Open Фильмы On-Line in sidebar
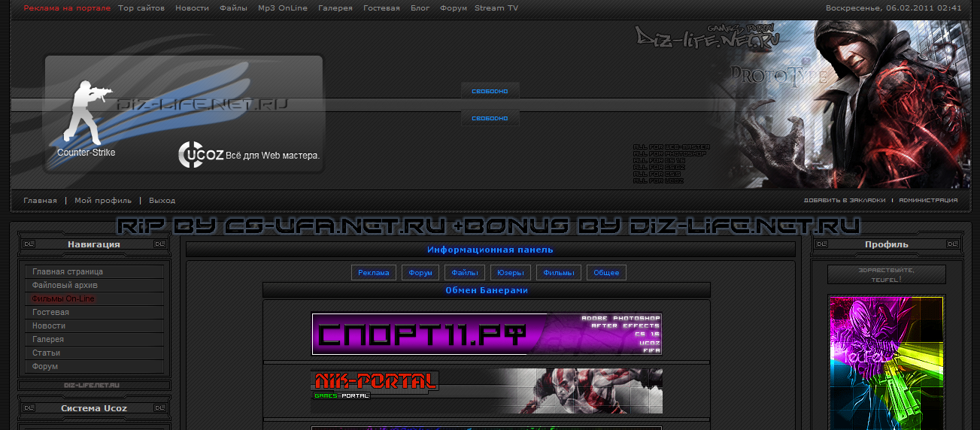The width and height of the screenshot is (980, 430). pos(95,298)
